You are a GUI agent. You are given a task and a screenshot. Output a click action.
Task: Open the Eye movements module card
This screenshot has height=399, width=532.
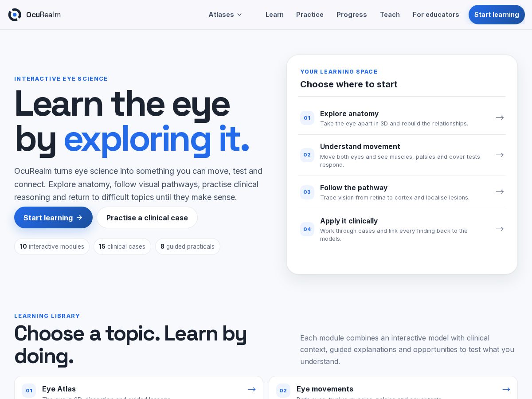[x=393, y=388]
